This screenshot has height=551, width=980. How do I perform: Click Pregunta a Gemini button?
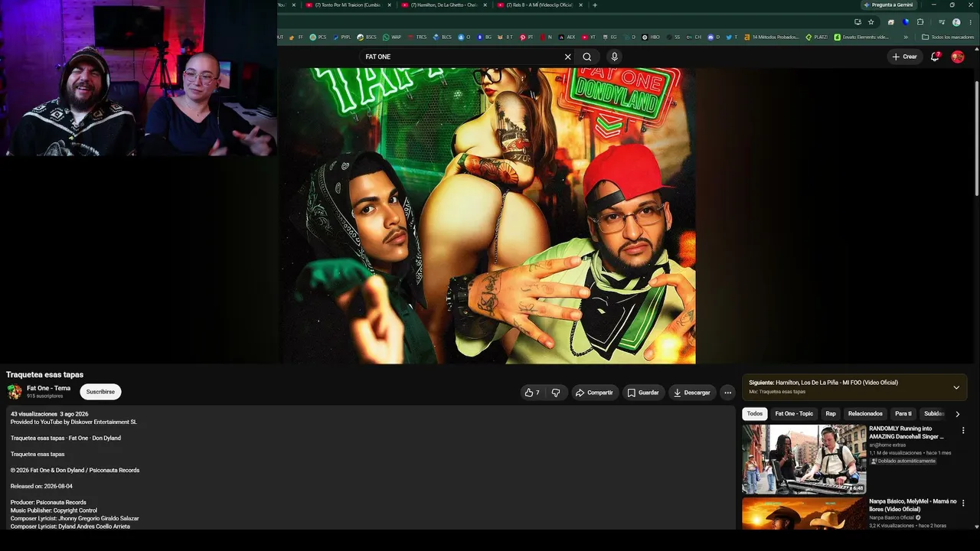click(x=889, y=5)
